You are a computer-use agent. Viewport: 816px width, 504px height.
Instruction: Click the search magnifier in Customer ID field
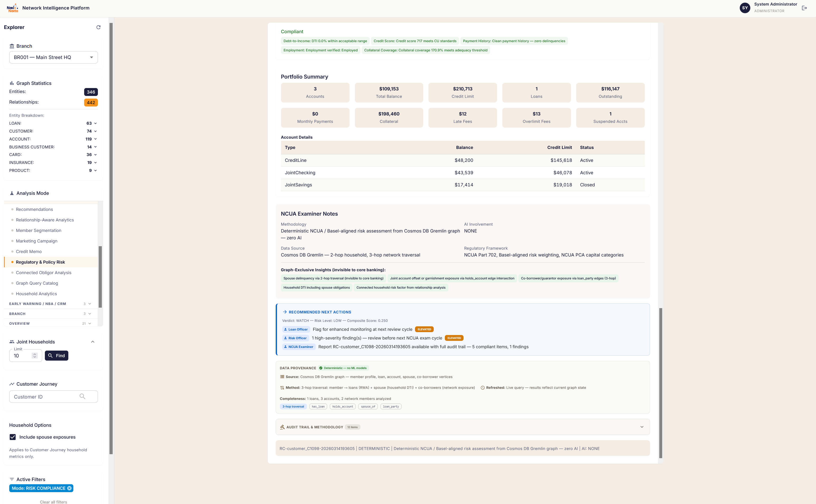coord(82,397)
